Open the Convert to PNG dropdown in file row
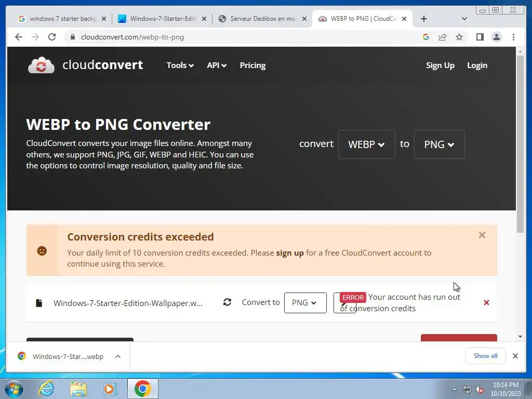532x399 pixels. 305,303
